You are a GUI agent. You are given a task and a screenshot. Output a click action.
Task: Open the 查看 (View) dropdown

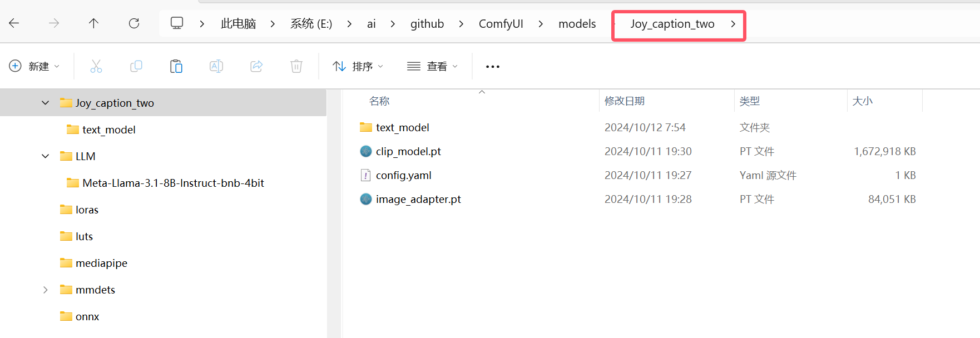point(433,67)
